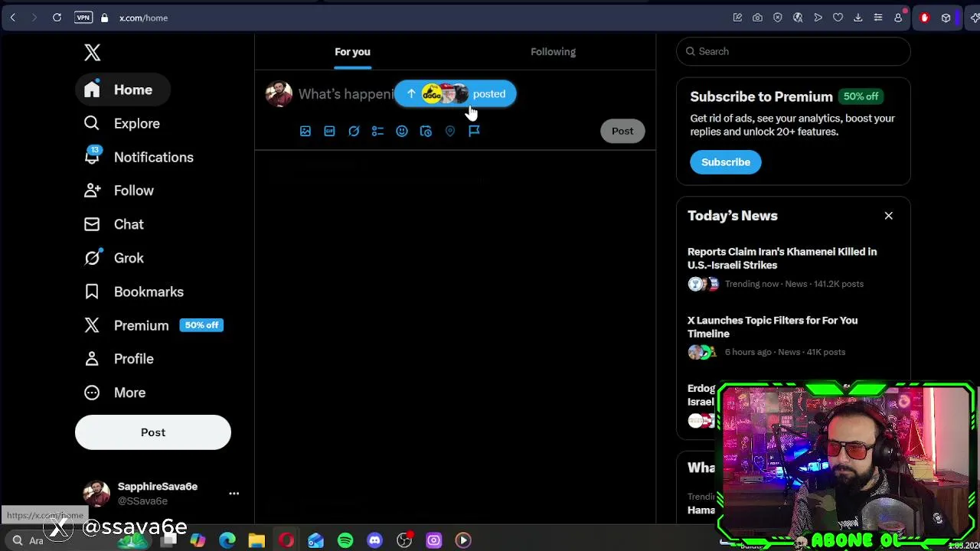Open the browser snapshot camera tool
Viewport: 980px width, 551px height.
pos(757,18)
